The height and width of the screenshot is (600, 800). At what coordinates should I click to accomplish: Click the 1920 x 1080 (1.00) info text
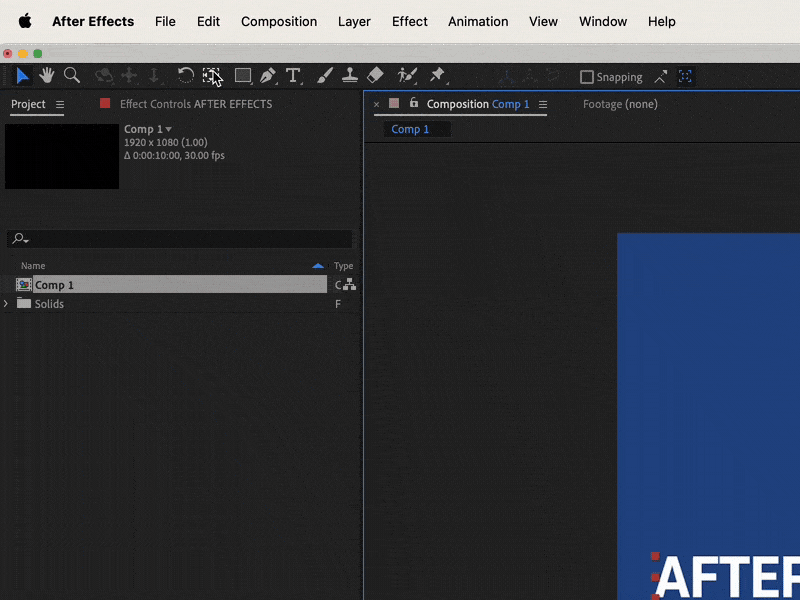click(166, 142)
